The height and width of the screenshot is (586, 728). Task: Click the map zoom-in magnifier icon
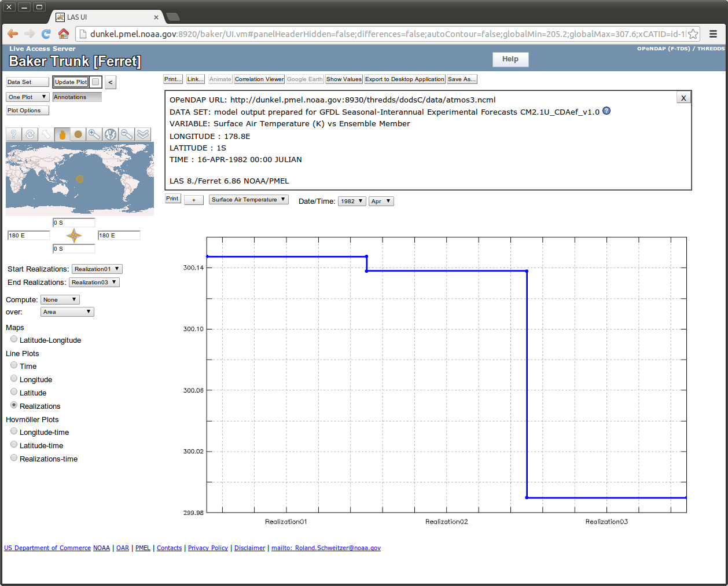(x=94, y=134)
